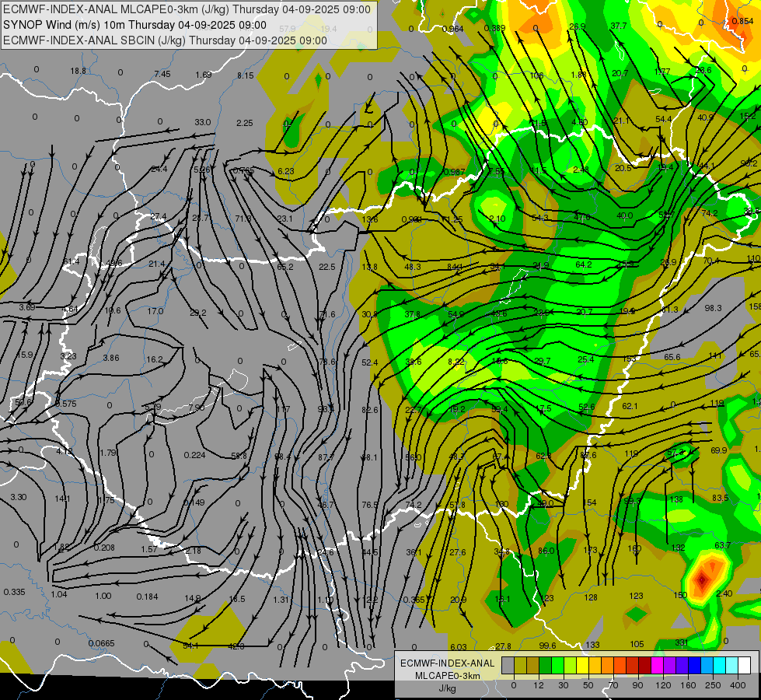This screenshot has width=761, height=700.
Task: Click the map value 54.1
Action: click(x=190, y=646)
